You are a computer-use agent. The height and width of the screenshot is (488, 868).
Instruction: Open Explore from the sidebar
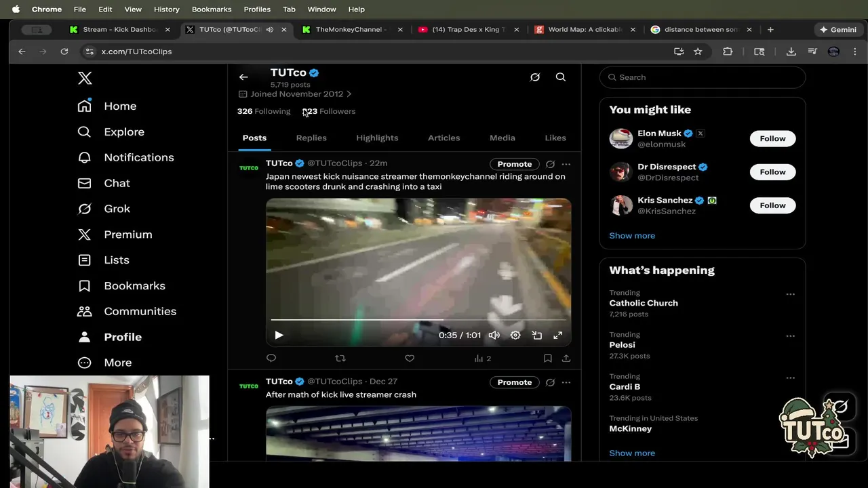click(111, 131)
